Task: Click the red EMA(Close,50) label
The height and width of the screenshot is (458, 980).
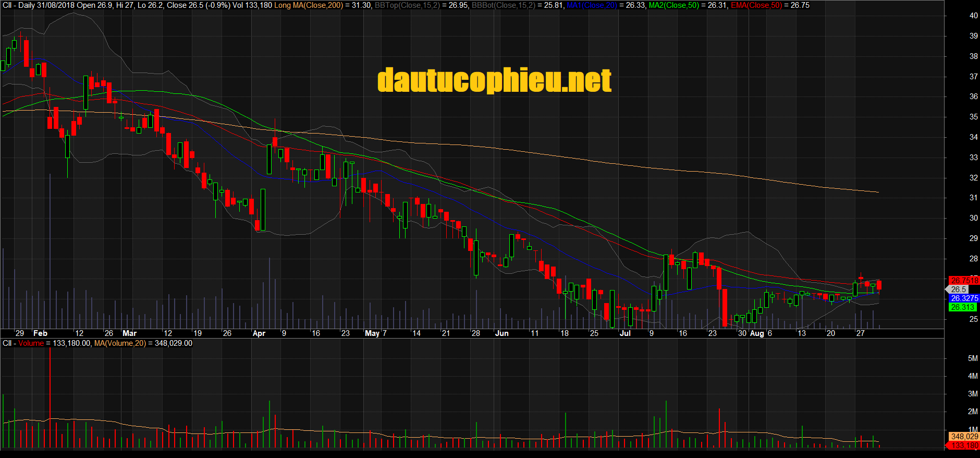Action: pos(756,5)
